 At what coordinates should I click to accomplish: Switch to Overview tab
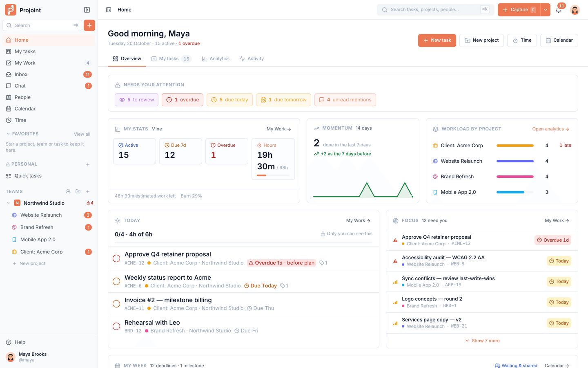point(127,59)
